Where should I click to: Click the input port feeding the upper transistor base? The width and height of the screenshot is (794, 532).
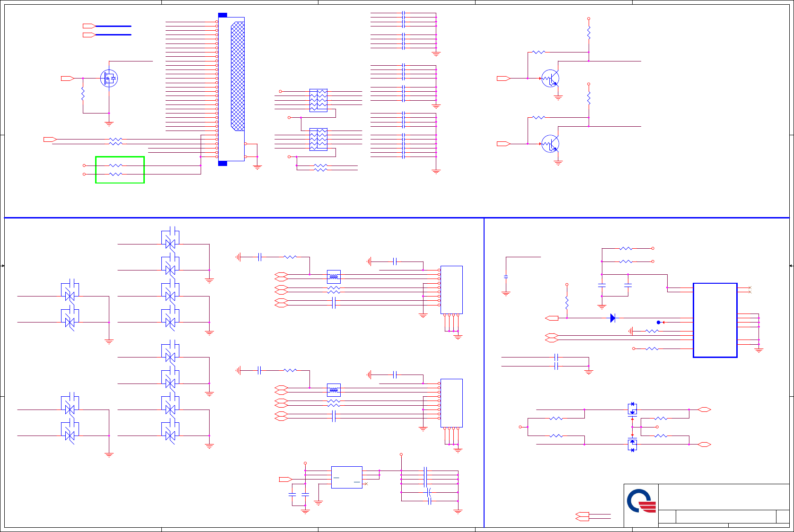pos(503,78)
